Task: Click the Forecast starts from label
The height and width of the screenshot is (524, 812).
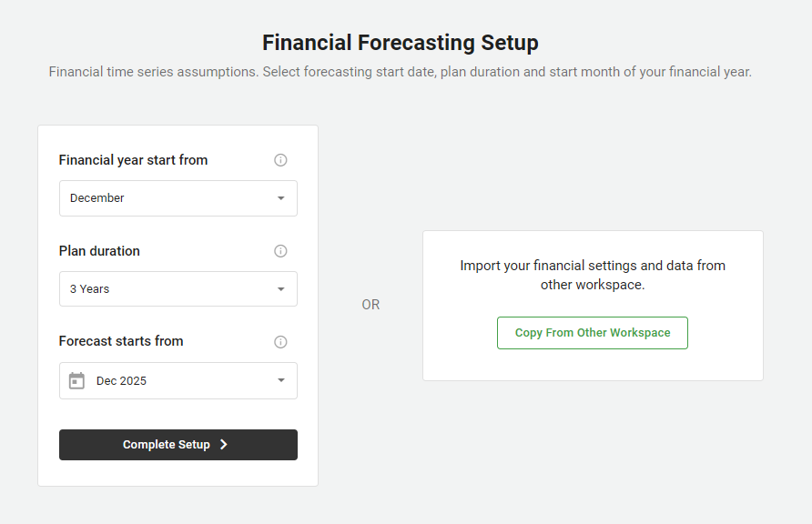Action: click(121, 341)
